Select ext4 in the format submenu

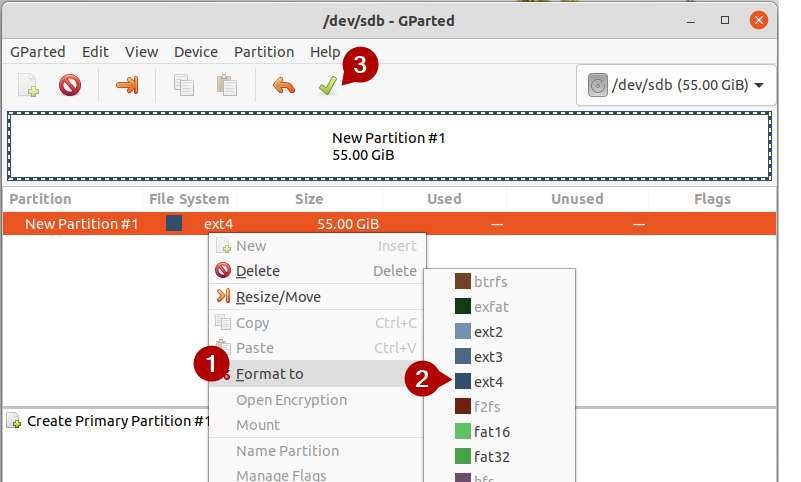(500, 381)
